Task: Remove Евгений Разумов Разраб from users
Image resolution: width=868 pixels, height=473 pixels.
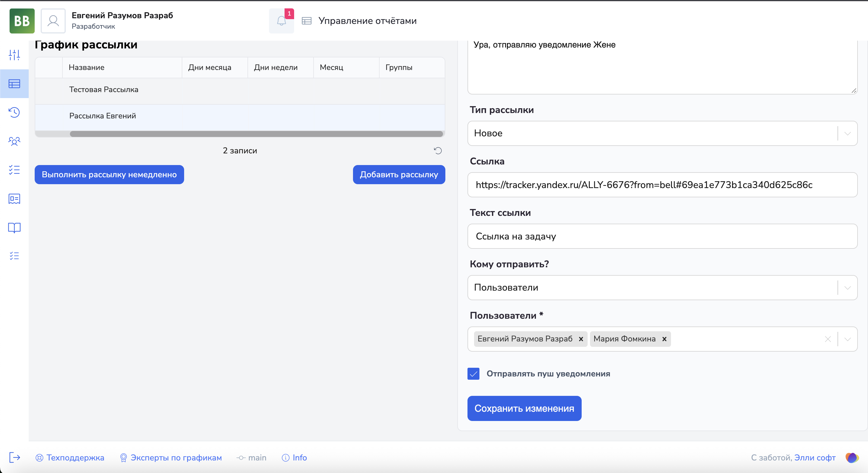Action: click(581, 339)
